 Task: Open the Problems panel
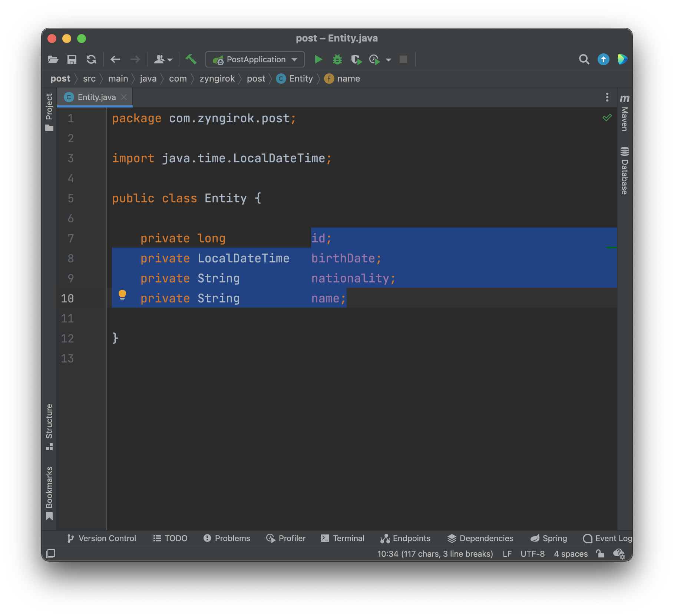pos(227,538)
